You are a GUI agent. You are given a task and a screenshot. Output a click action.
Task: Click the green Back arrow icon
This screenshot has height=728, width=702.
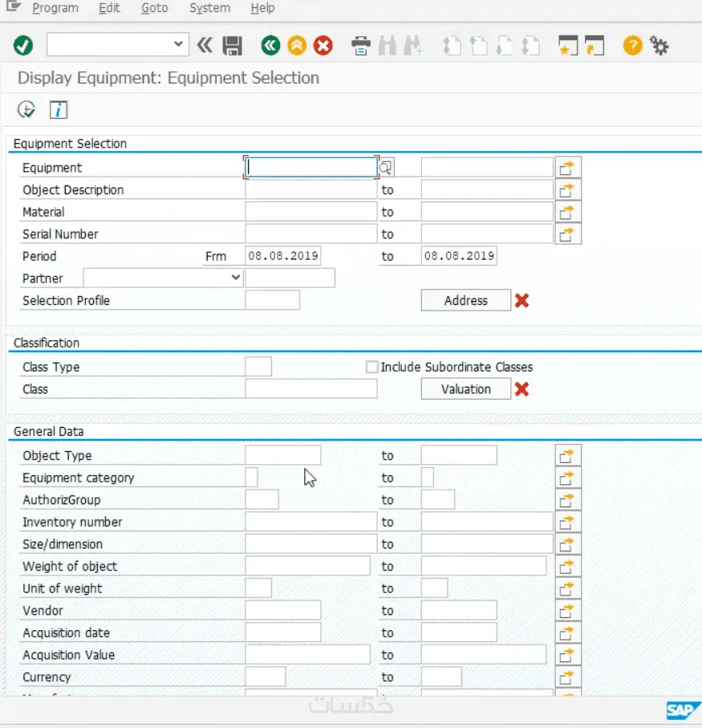point(270,46)
